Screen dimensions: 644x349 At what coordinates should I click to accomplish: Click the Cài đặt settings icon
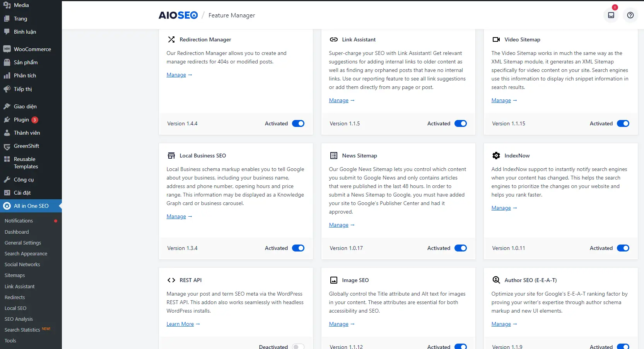(7, 193)
